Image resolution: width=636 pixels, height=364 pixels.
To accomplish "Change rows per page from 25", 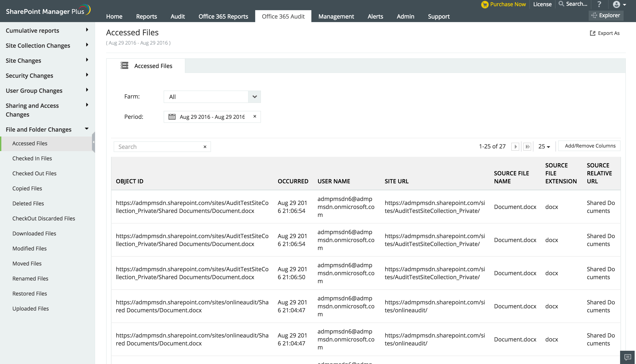I will (544, 146).
